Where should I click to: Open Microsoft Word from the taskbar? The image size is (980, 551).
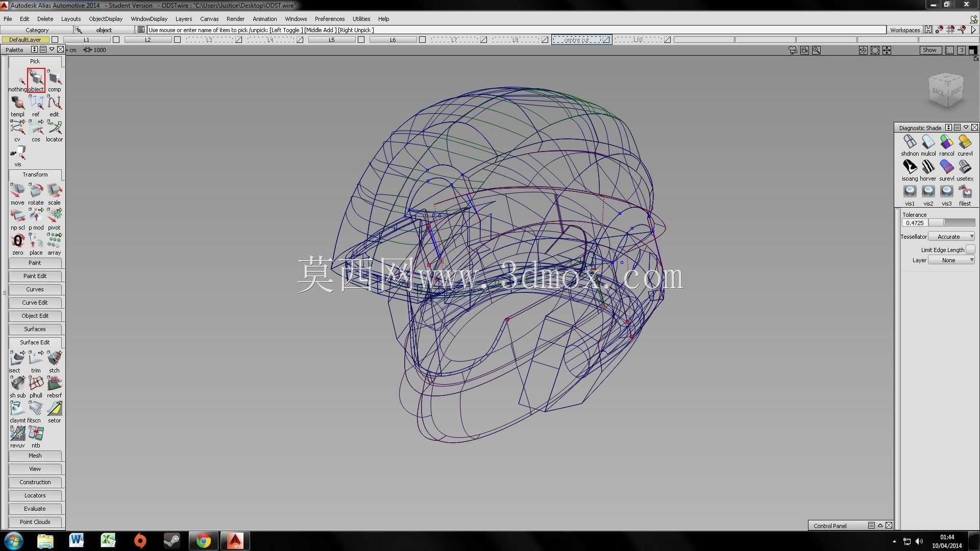click(77, 541)
